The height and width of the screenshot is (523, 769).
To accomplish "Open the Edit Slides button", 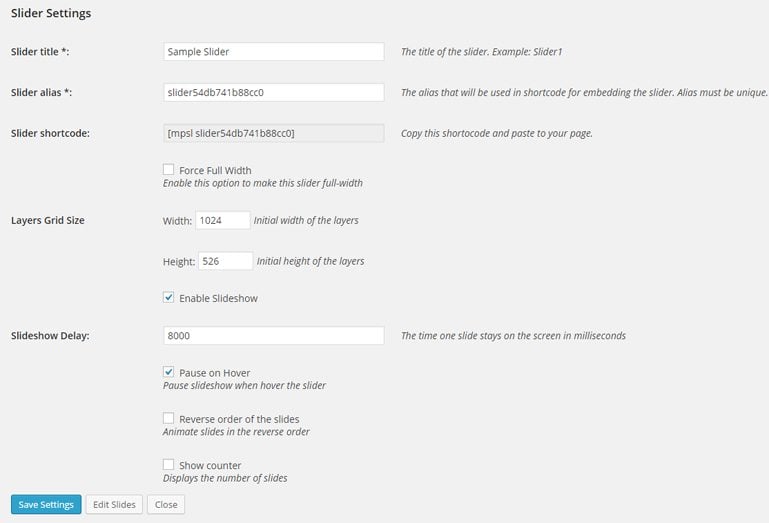I will [x=114, y=505].
